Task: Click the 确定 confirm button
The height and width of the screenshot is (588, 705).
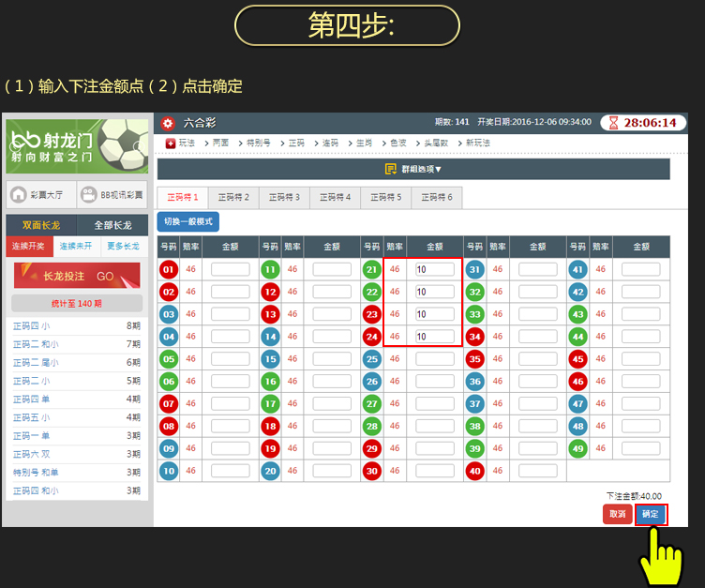Action: [x=651, y=514]
